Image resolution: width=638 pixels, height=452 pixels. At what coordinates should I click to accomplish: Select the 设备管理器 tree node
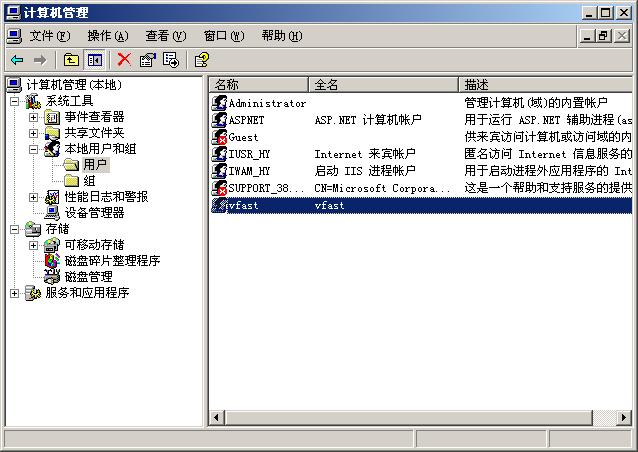(94, 213)
